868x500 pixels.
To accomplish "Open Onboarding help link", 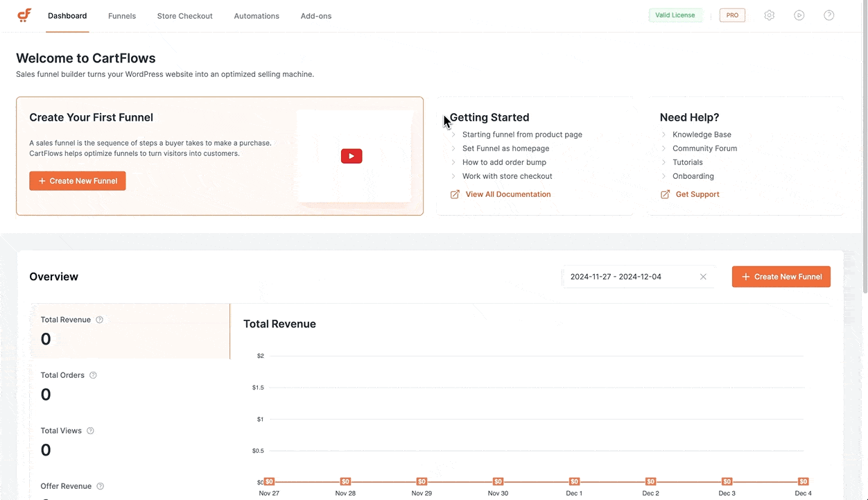I will tap(693, 176).
